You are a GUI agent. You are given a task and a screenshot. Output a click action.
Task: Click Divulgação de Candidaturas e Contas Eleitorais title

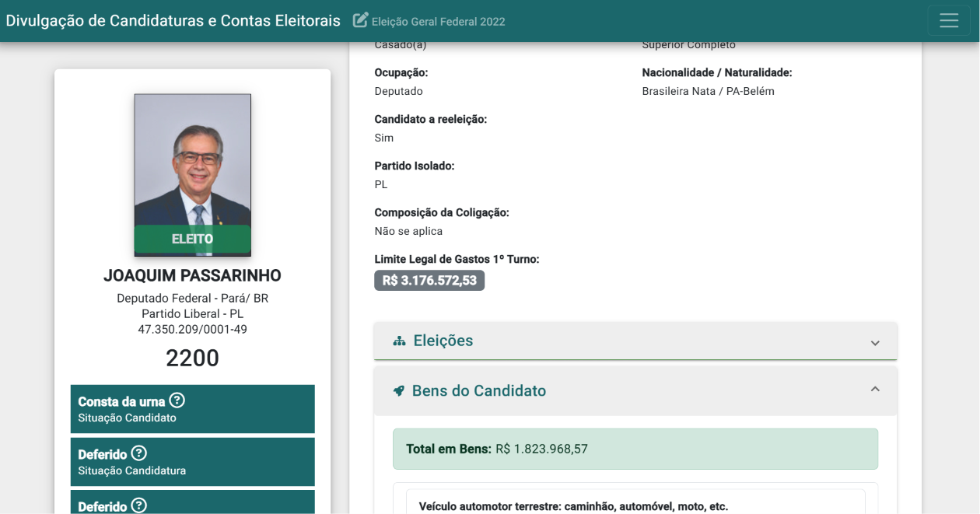pyautogui.click(x=173, y=21)
